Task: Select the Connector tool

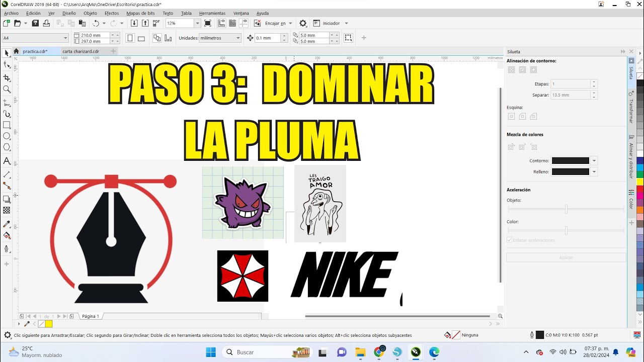Action: 7,186
